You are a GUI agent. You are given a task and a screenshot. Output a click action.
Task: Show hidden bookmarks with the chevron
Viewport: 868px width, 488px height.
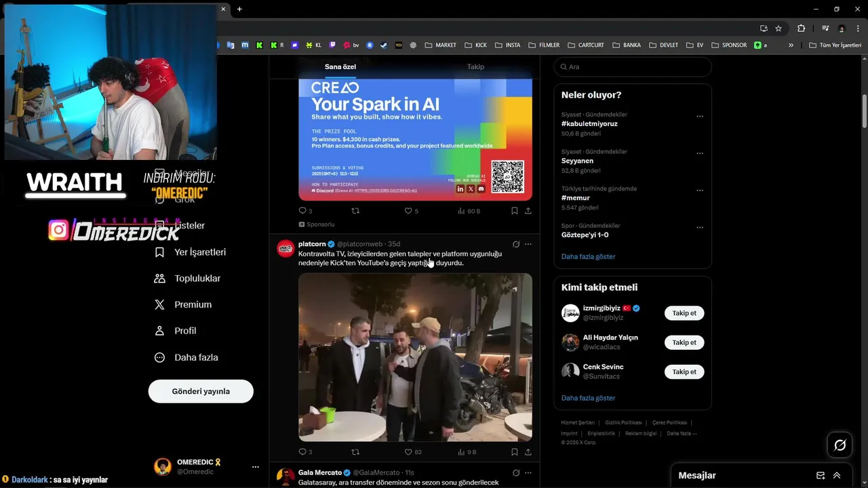click(791, 45)
